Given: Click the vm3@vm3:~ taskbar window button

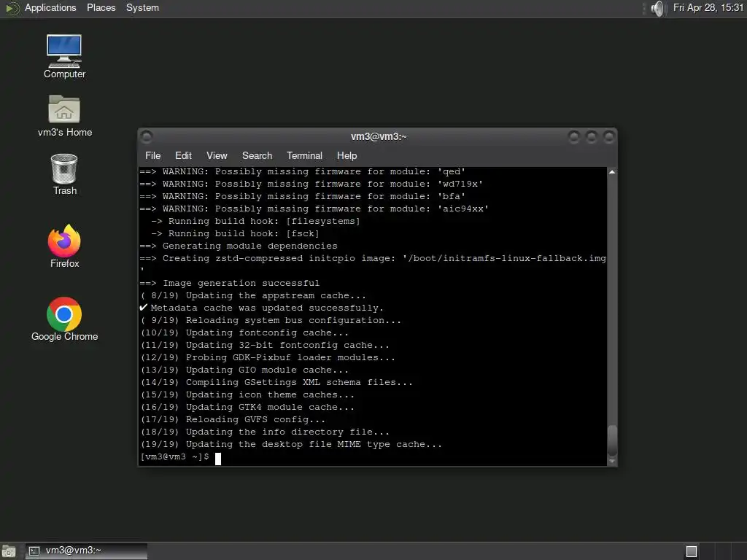Looking at the screenshot, I should pos(86,551).
